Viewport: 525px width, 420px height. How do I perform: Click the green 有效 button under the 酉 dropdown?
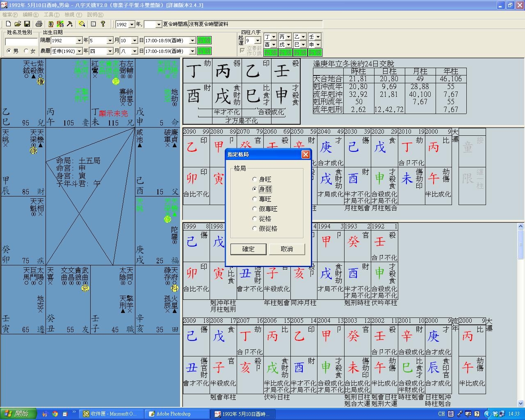pyautogui.click(x=270, y=52)
